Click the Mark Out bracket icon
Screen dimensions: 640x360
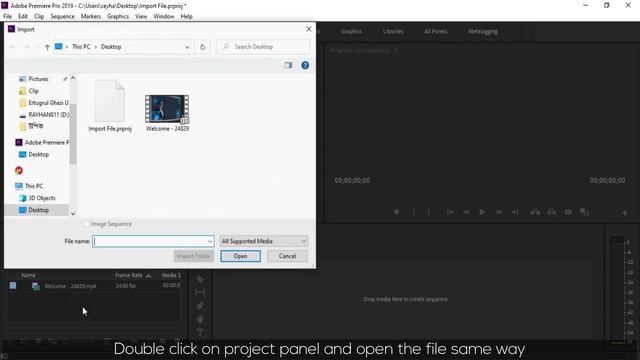[x=429, y=212]
